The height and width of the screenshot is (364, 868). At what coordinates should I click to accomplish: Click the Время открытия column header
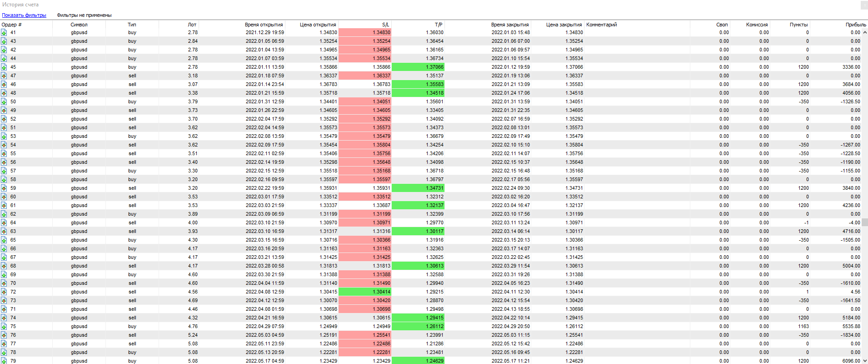coord(264,25)
